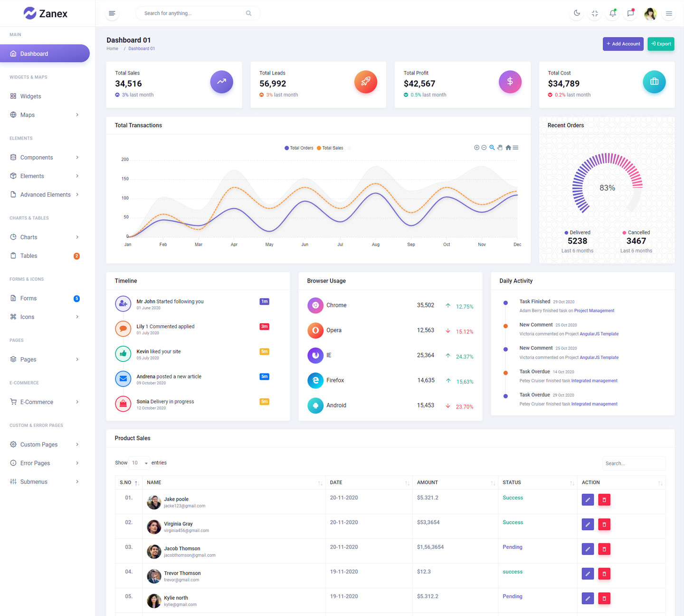
Task: Toggle Total Sales orange legend marker
Action: (x=319, y=148)
